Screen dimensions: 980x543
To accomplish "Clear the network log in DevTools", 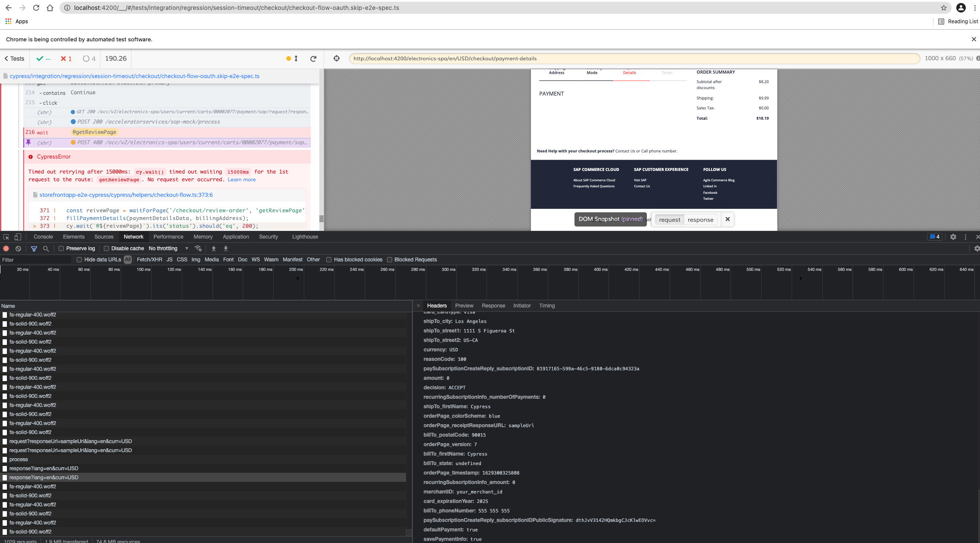I will click(x=18, y=248).
